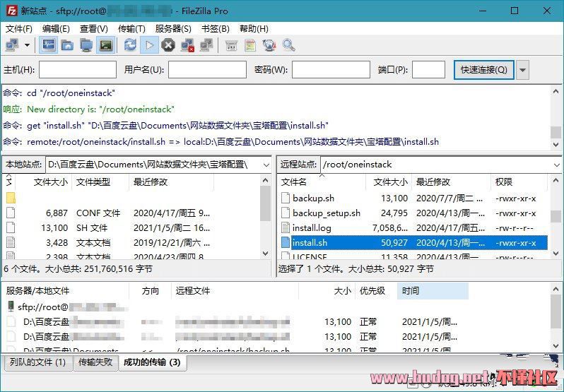Sort remote files by 权限 column

point(519,182)
